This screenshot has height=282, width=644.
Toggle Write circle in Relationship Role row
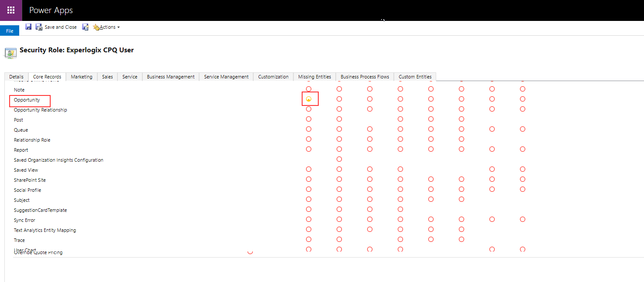(x=370, y=139)
